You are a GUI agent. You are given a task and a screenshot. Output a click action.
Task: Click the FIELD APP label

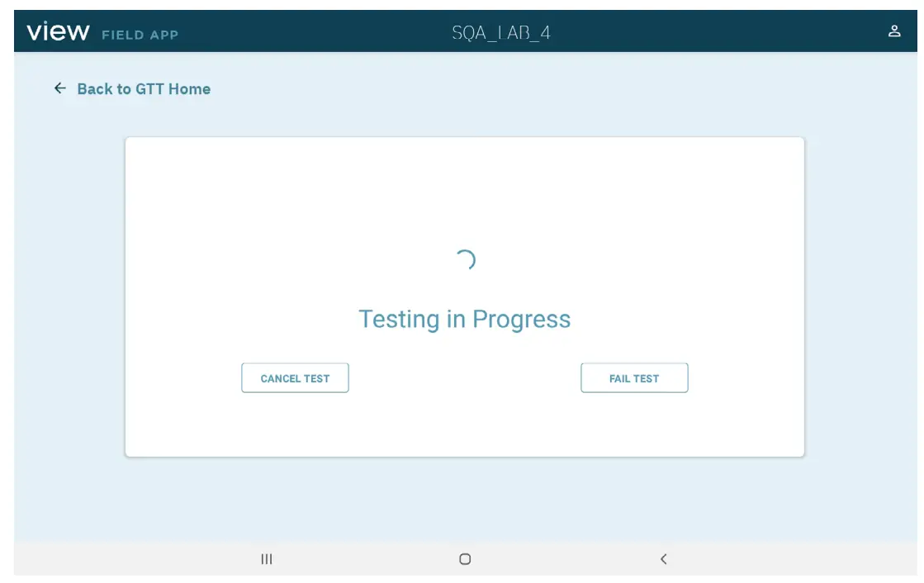tap(140, 35)
